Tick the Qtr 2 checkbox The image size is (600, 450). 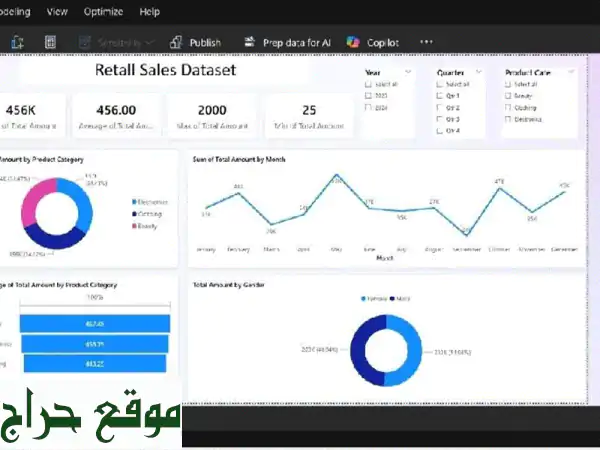point(440,108)
